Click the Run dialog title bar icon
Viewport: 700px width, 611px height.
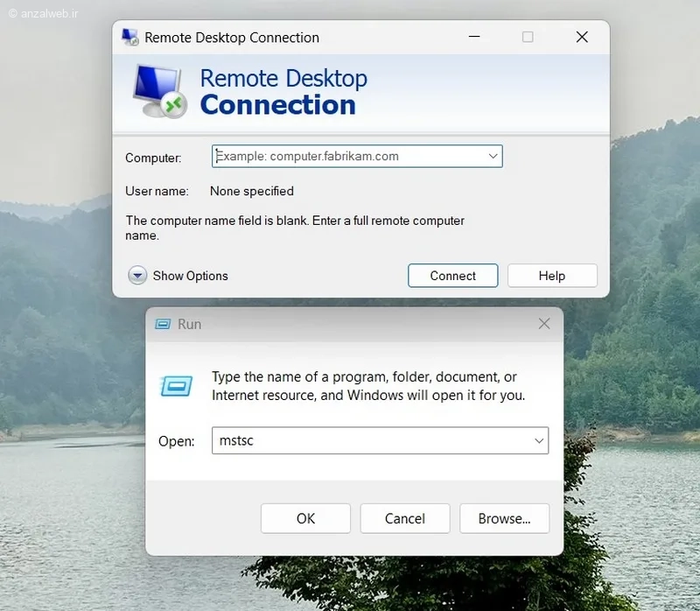coord(163,324)
